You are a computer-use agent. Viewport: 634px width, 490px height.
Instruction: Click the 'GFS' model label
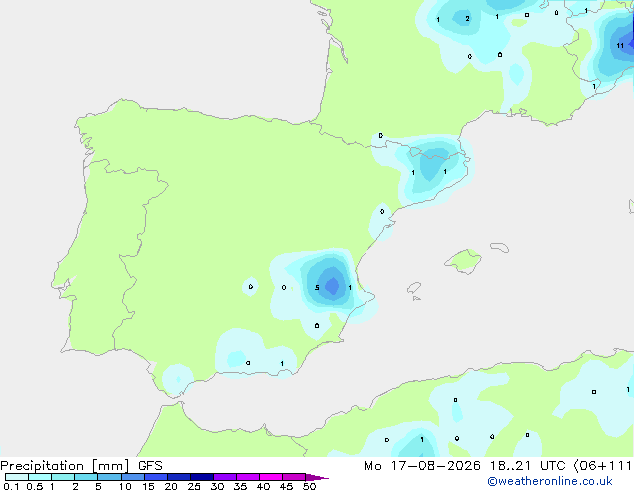150,466
